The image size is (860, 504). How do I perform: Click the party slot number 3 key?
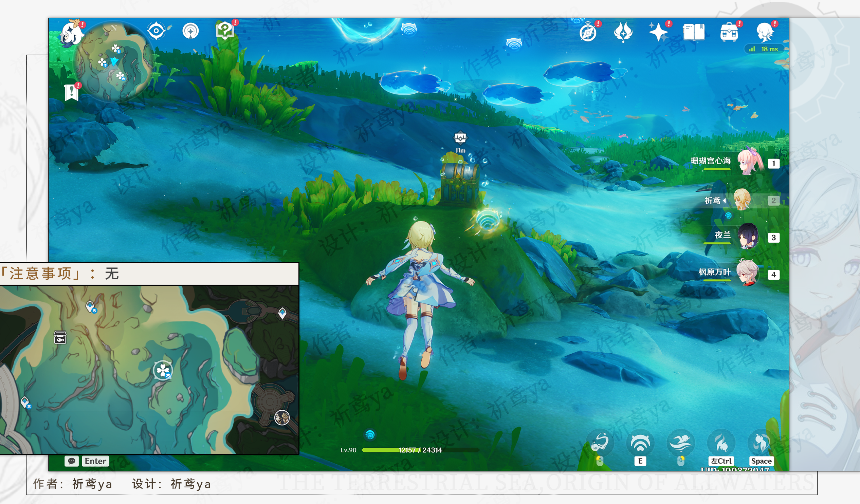click(x=774, y=238)
